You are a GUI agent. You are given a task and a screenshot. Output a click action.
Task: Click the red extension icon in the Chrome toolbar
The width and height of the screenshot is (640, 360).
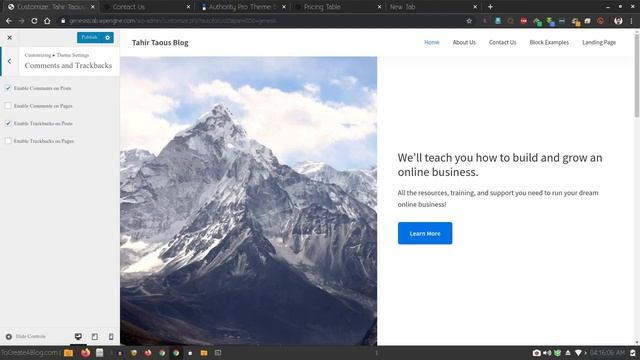(x=524, y=21)
